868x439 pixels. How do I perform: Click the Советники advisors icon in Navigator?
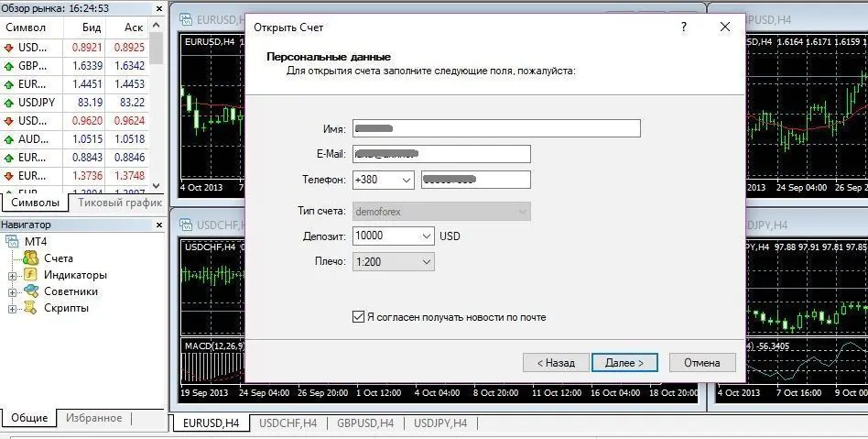(30, 291)
